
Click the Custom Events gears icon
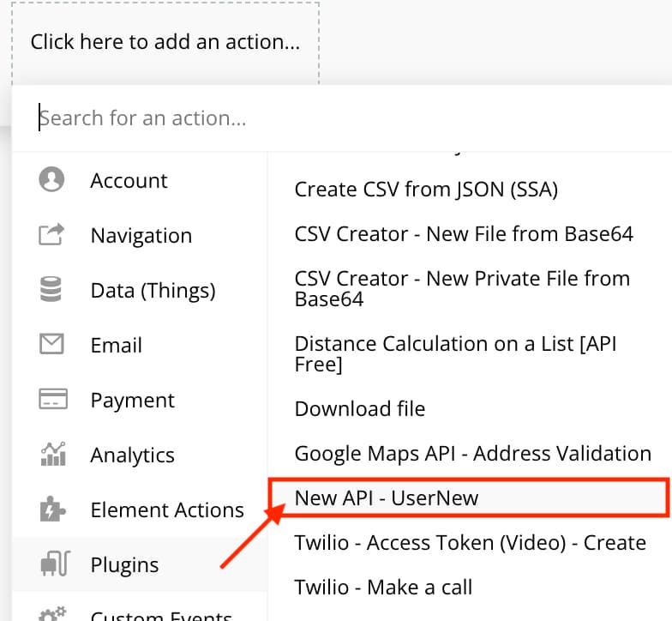point(52,614)
